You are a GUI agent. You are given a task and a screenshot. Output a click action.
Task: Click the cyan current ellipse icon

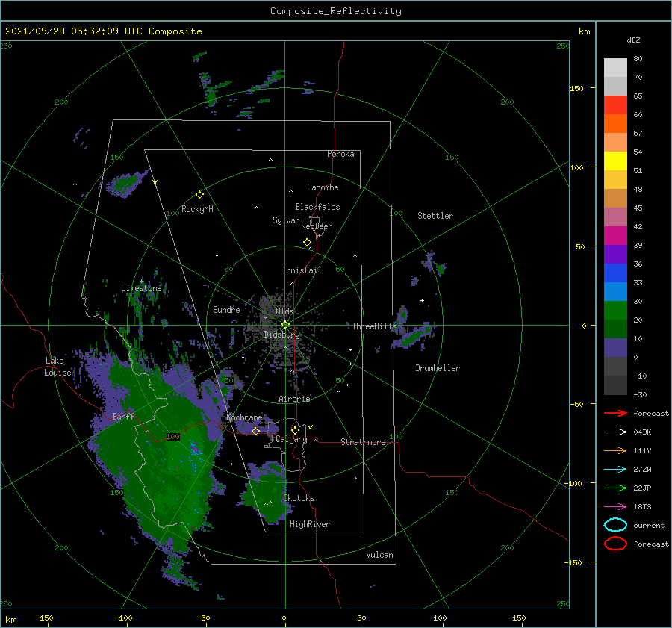[x=615, y=525]
